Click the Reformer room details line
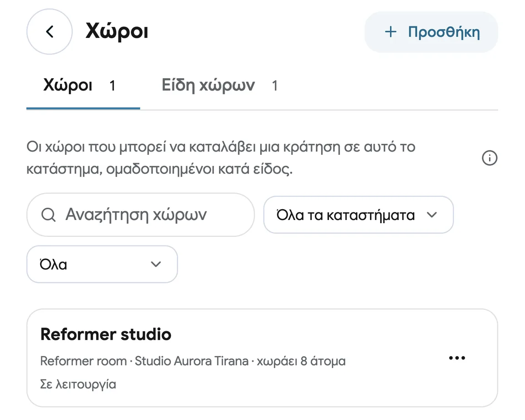The image size is (525, 420). point(193,361)
